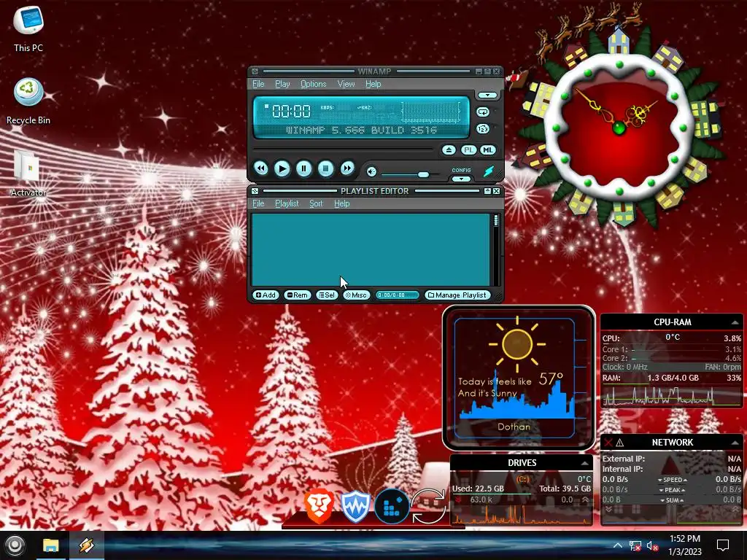Image resolution: width=747 pixels, height=560 pixels.
Task: Open the Winamp Options menu
Action: click(314, 84)
